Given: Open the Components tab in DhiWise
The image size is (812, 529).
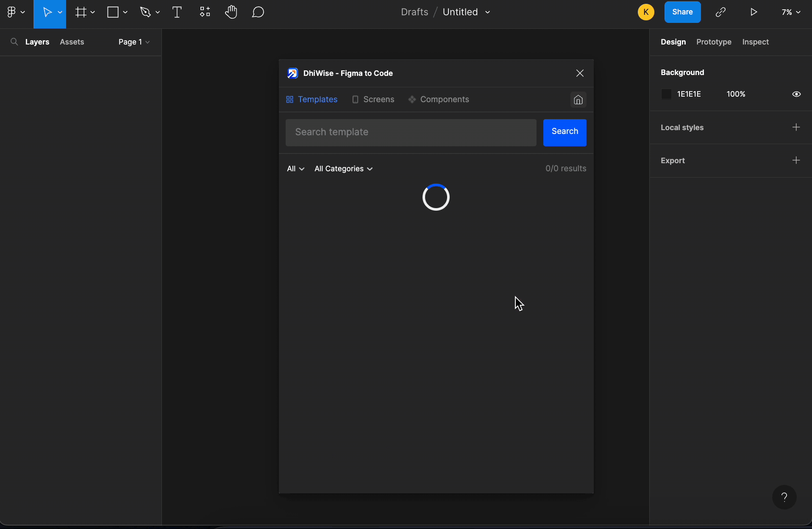Looking at the screenshot, I should point(439,100).
